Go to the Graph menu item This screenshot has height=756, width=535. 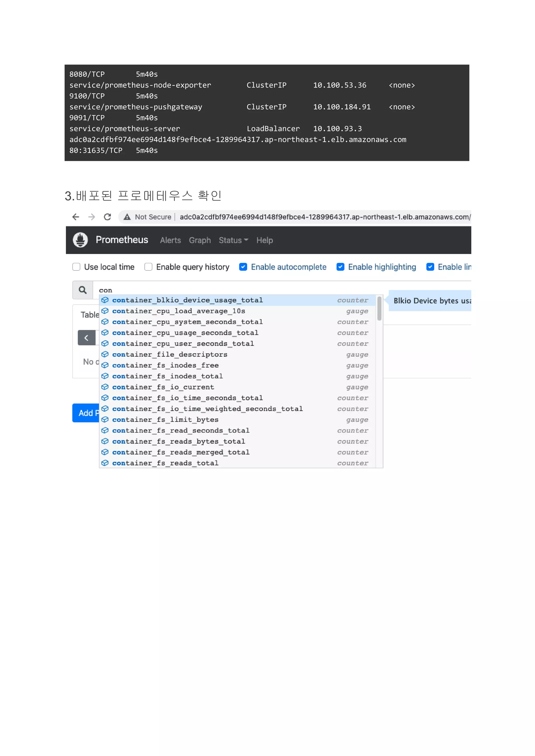click(200, 240)
